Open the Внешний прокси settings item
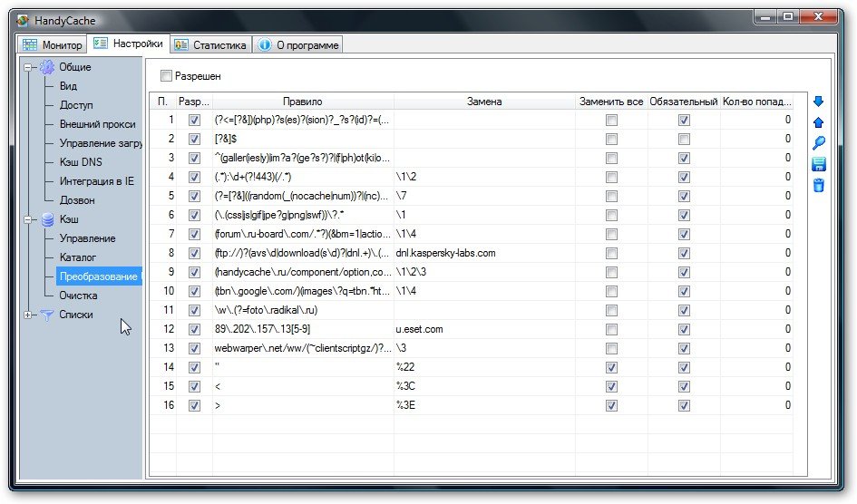This screenshot has height=504, width=857. [x=98, y=124]
